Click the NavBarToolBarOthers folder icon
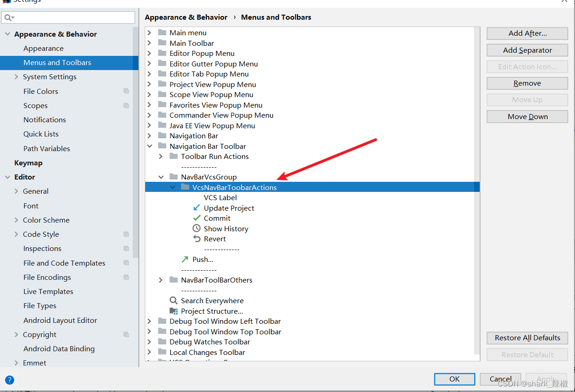 [x=173, y=280]
